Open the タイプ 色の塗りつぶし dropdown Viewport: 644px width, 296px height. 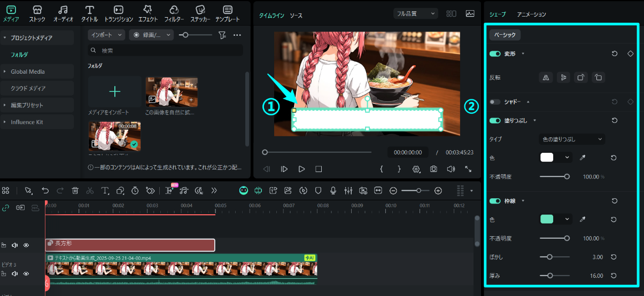point(572,139)
